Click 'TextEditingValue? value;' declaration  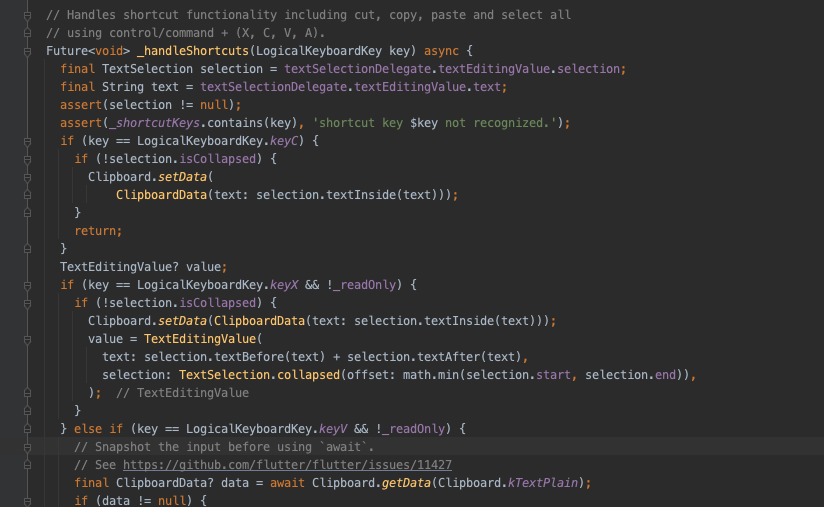pyautogui.click(x=143, y=267)
